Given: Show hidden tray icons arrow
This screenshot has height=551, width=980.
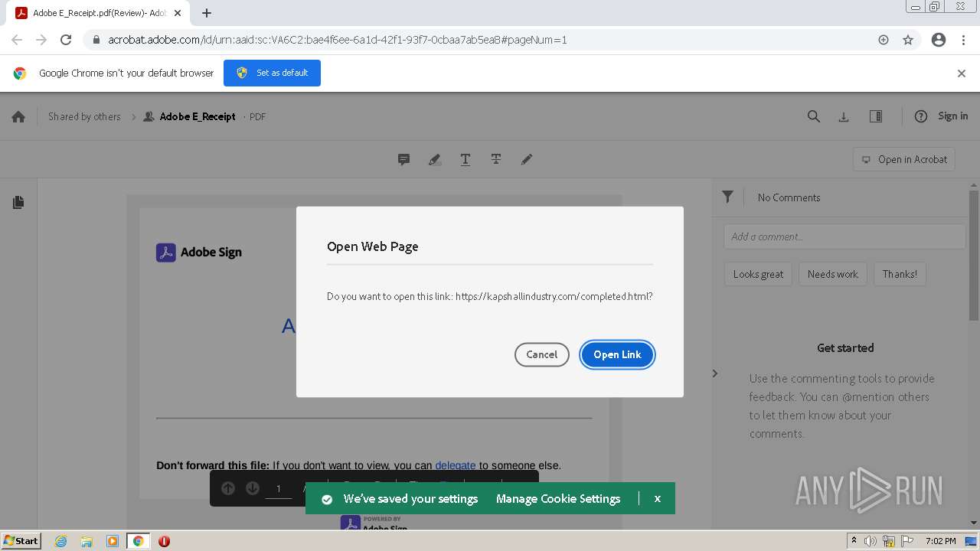Looking at the screenshot, I should point(854,541).
